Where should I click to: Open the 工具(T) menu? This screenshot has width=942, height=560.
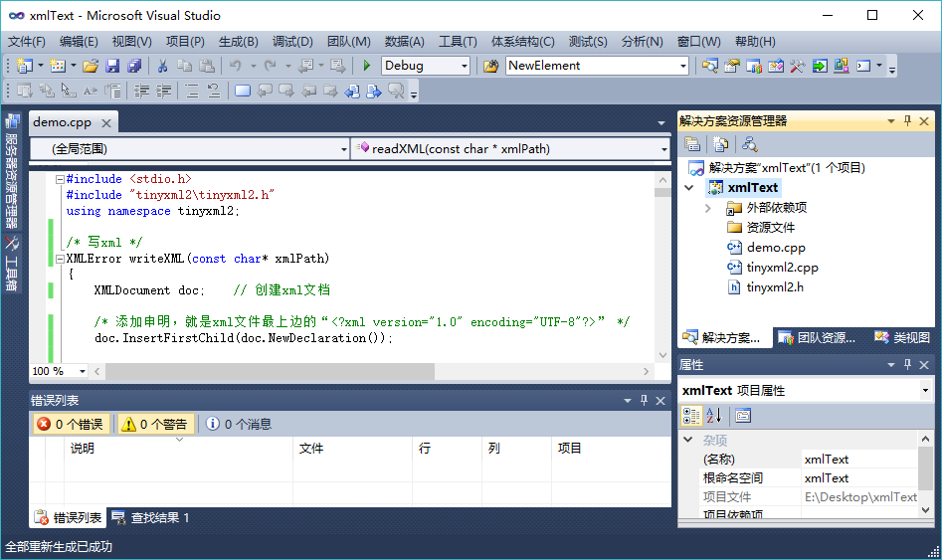458,42
